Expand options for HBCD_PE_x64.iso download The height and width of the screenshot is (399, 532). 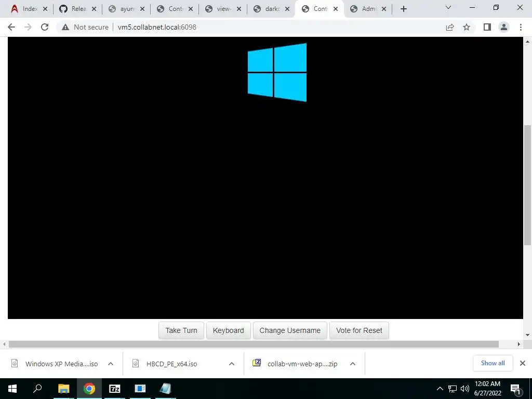click(232, 364)
